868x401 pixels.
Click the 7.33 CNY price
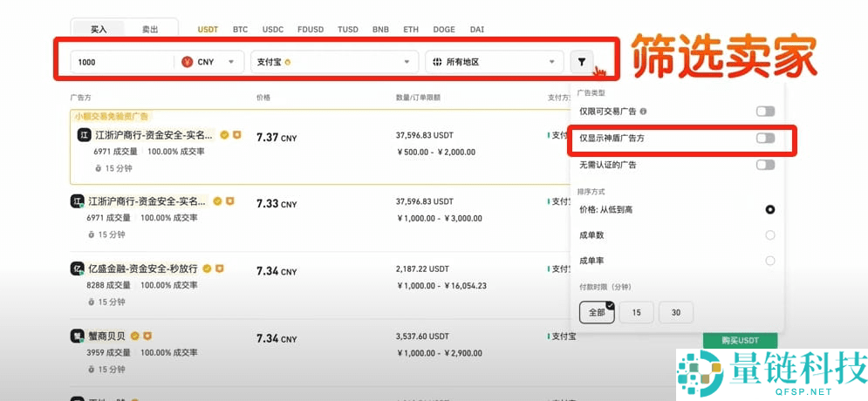tap(277, 203)
